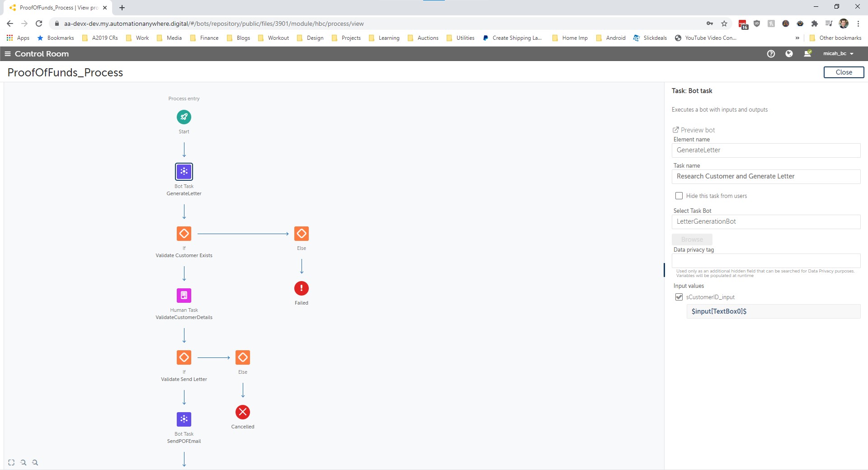The width and height of the screenshot is (868, 470).
Task: Open the Projects bookmarks folder
Action: coord(346,38)
